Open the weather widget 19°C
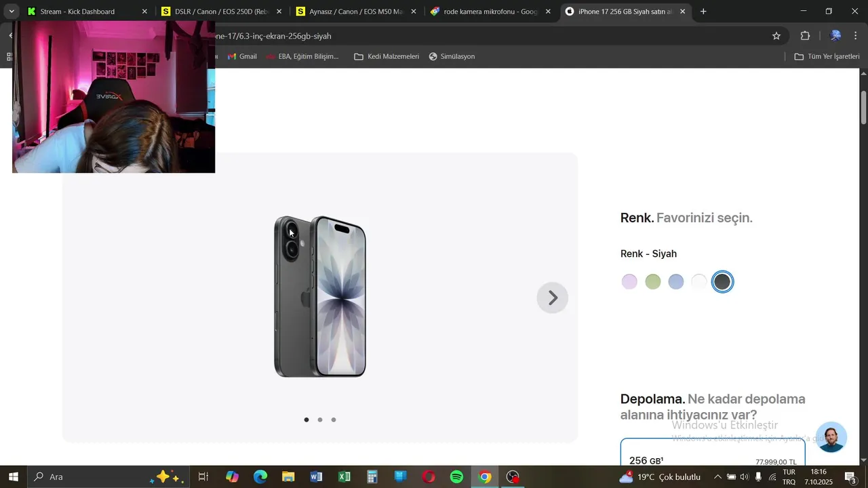 (x=660, y=477)
